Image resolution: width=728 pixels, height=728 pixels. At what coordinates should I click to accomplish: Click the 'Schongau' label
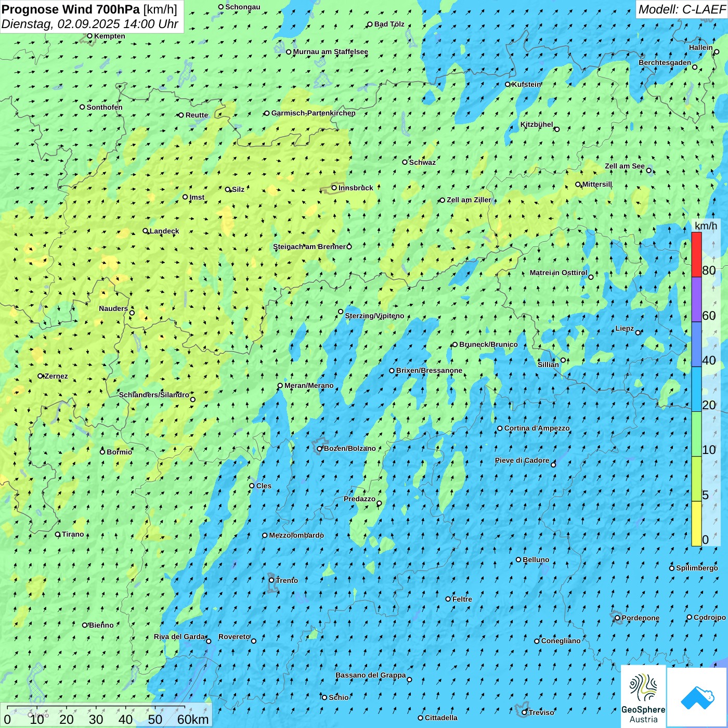tap(242, 7)
